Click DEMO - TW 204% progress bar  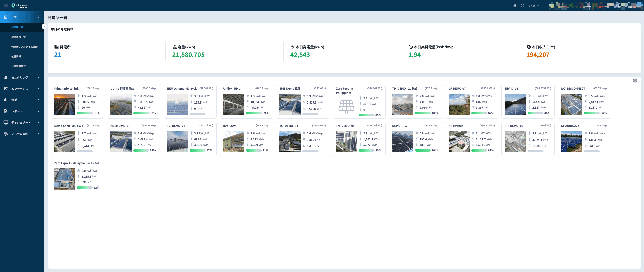coord(423,150)
